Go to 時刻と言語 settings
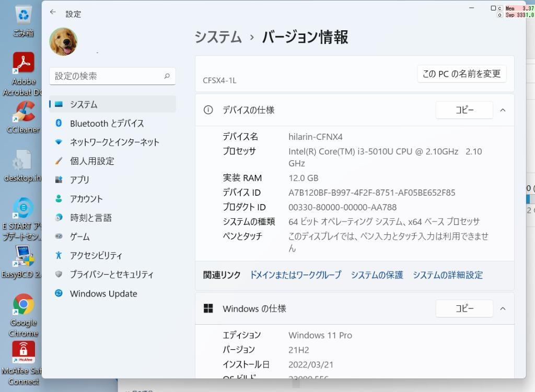The width and height of the screenshot is (535, 392). (113, 218)
